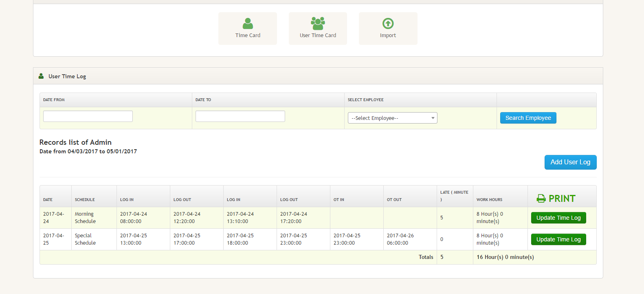Click the Search Employee button
This screenshot has width=644, height=294.
528,118
